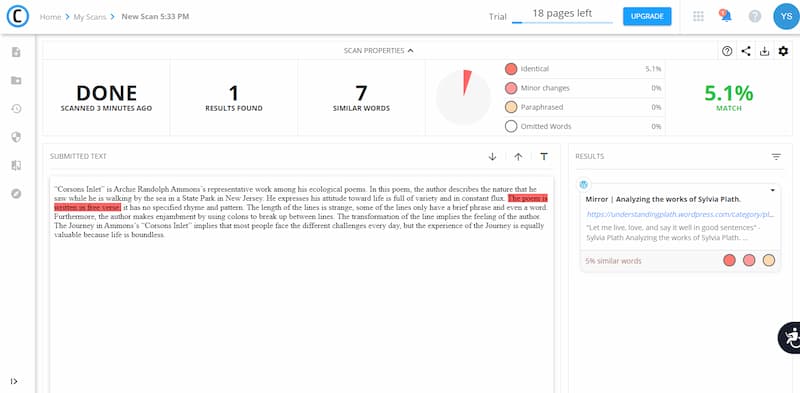Screen dimensions: 800x393
Task: Open the scan history clock icon
Action: point(16,109)
